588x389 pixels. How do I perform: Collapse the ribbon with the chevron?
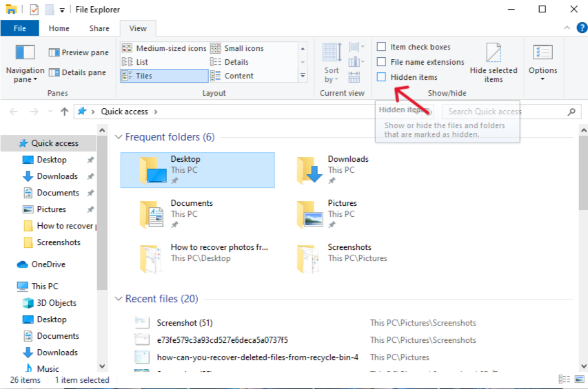tap(567, 28)
